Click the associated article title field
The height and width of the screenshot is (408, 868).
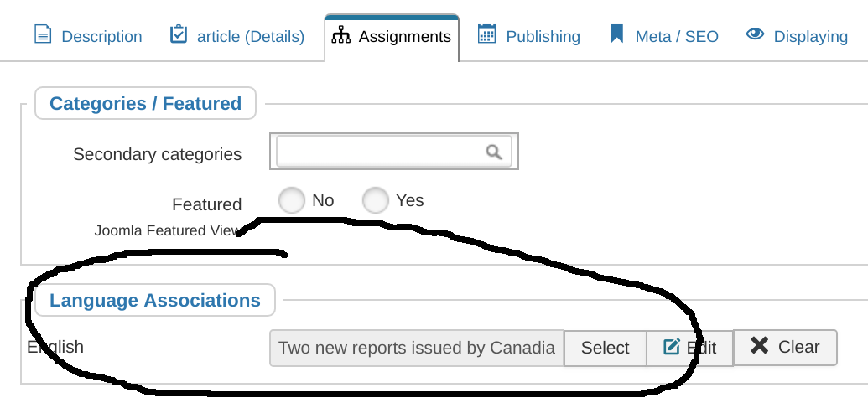click(x=417, y=348)
